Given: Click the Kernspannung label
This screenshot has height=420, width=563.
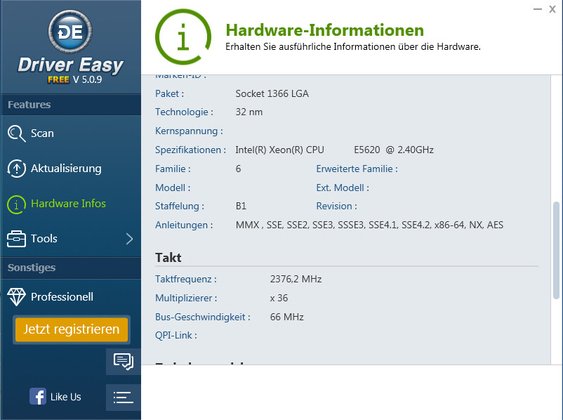Looking at the screenshot, I should tap(189, 131).
